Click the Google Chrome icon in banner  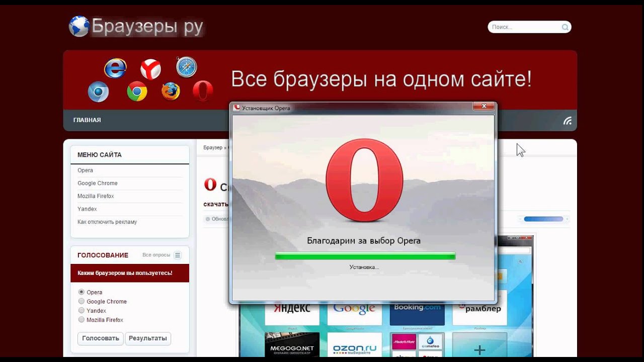click(x=137, y=91)
